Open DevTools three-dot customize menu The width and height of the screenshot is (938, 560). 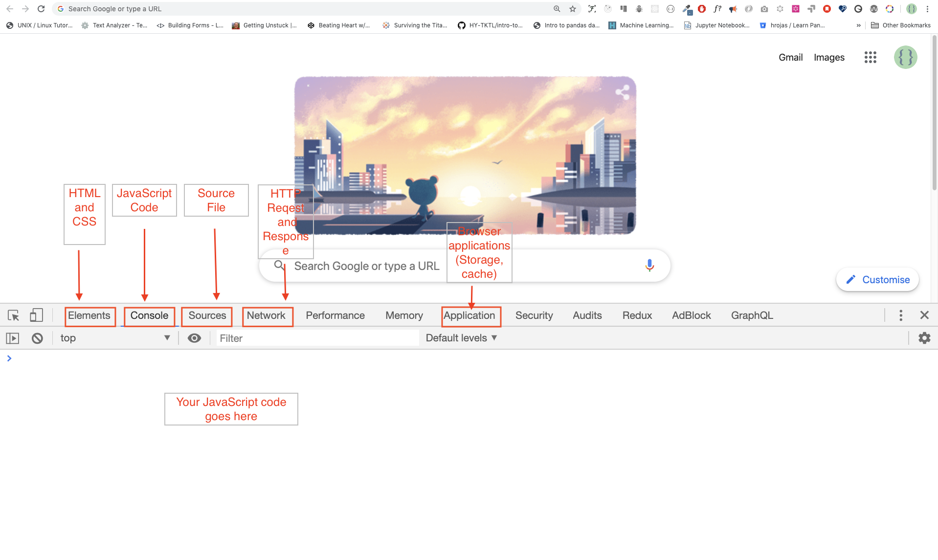click(901, 315)
